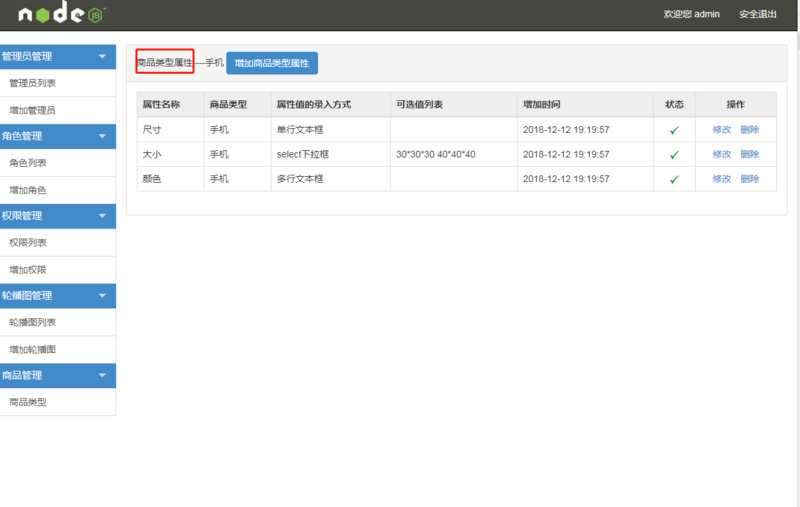Click the 商品管理 section header label
Viewport: 800px width, 507px height.
pyautogui.click(x=22, y=375)
